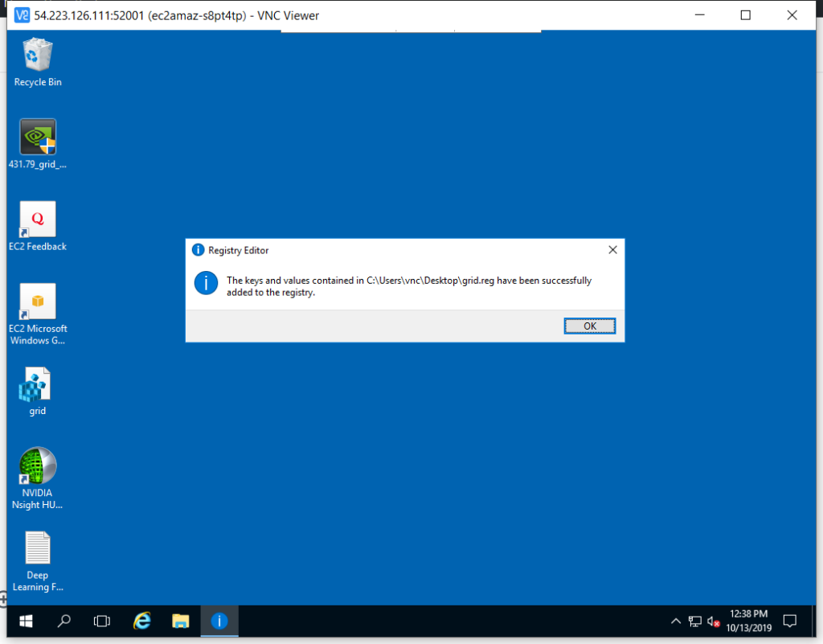Open the Windows Start menu
823x644 pixels.
(x=26, y=621)
